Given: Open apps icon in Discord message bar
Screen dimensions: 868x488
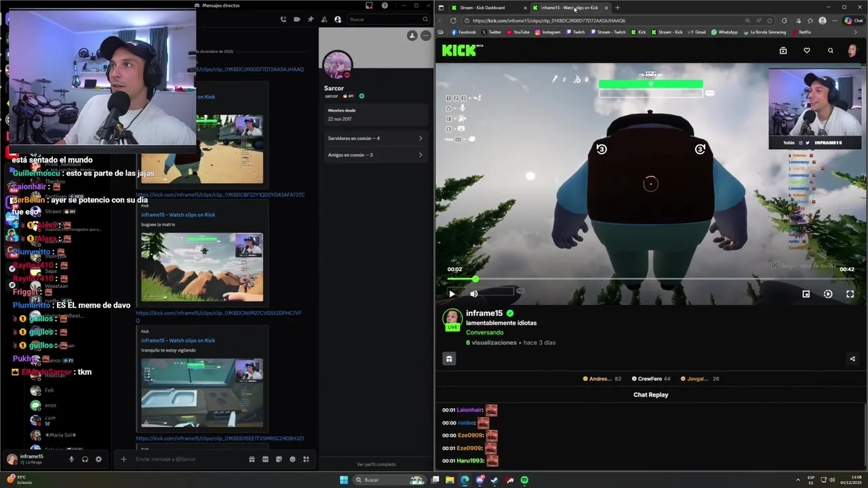Looking at the screenshot, I should tap(306, 459).
